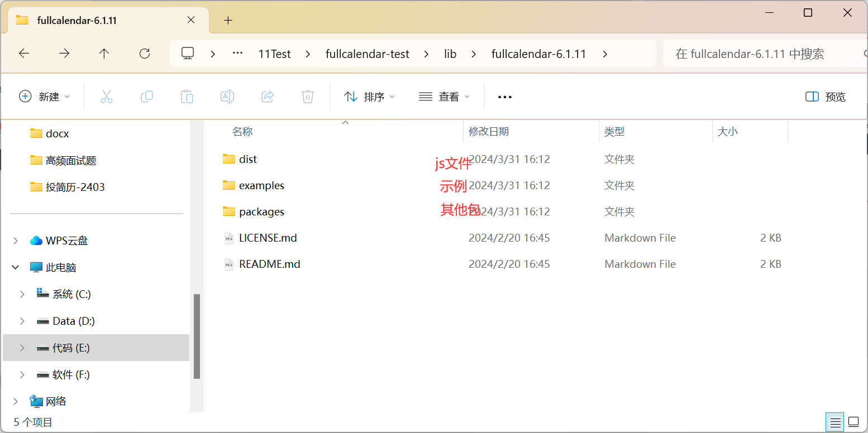The image size is (868, 433).
Task: Refresh the current folder view
Action: click(145, 54)
